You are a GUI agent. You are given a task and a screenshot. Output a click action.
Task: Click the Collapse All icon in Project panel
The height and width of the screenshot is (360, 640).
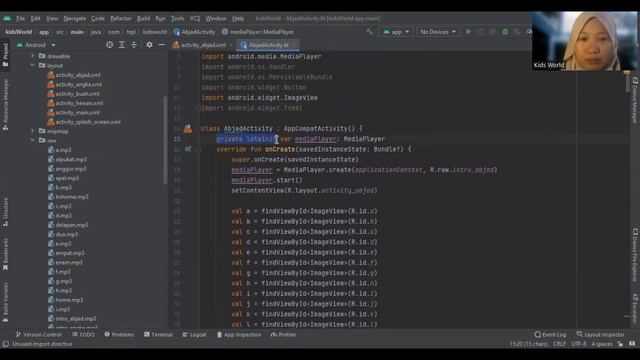click(134, 45)
